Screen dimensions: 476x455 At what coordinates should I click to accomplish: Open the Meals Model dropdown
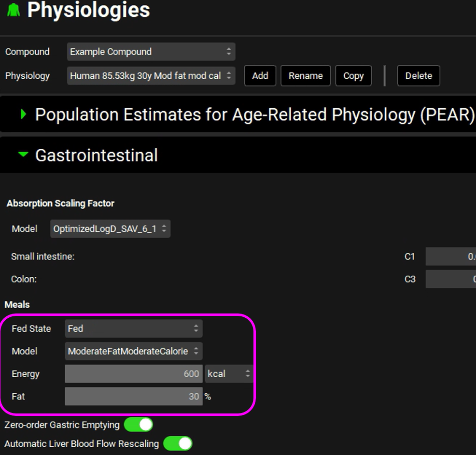[x=133, y=351]
